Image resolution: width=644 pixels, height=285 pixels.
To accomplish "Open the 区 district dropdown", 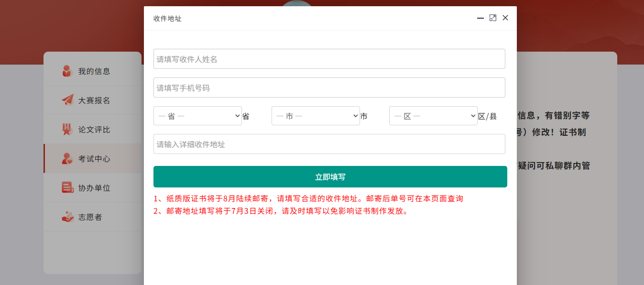I will point(433,116).
